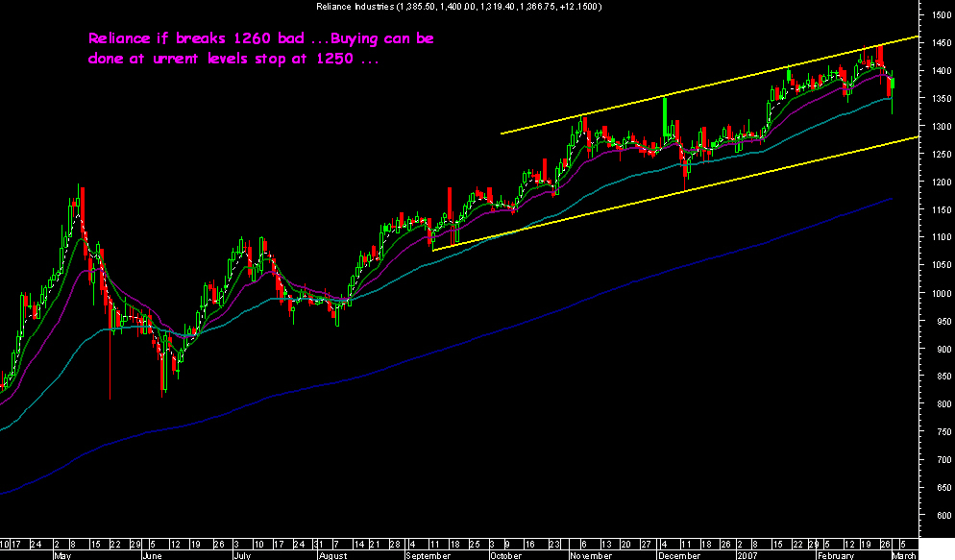Click the February month label
955x560 pixels.
click(x=836, y=555)
